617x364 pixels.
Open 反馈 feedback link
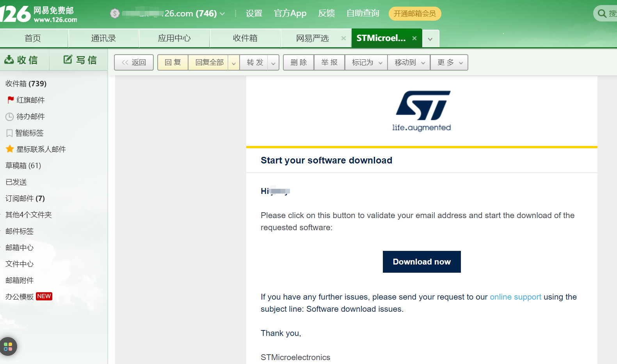click(x=326, y=13)
